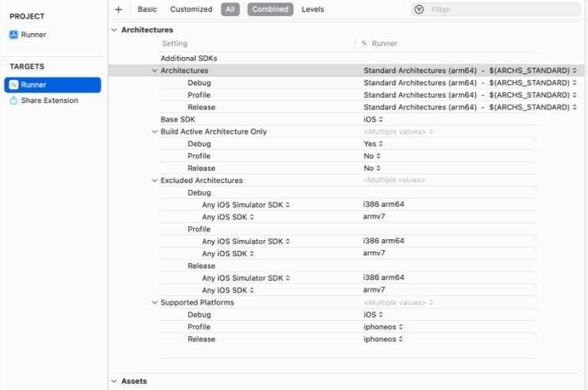
Task: Select the All settings filter
Action: click(231, 9)
